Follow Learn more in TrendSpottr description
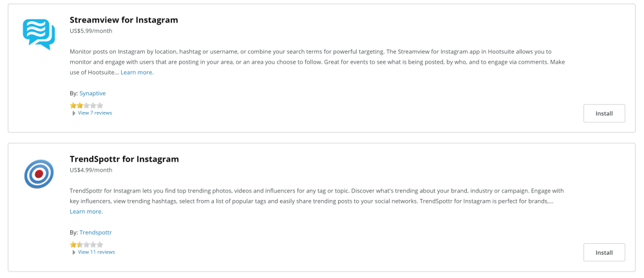 (x=86, y=212)
